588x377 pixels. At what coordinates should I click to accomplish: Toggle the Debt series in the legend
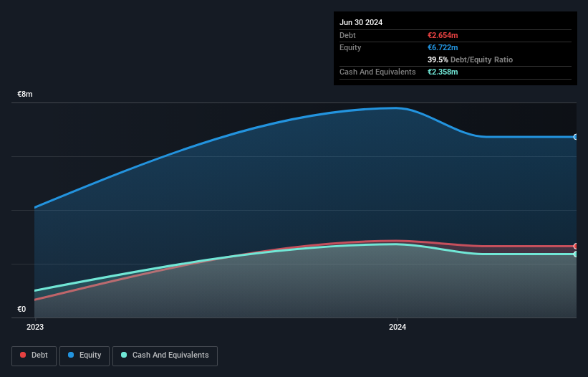tap(34, 356)
